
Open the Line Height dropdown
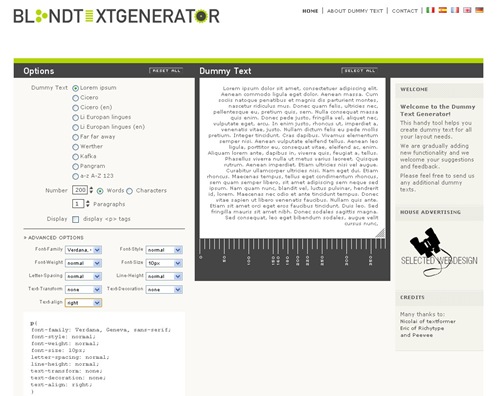pyautogui.click(x=164, y=276)
